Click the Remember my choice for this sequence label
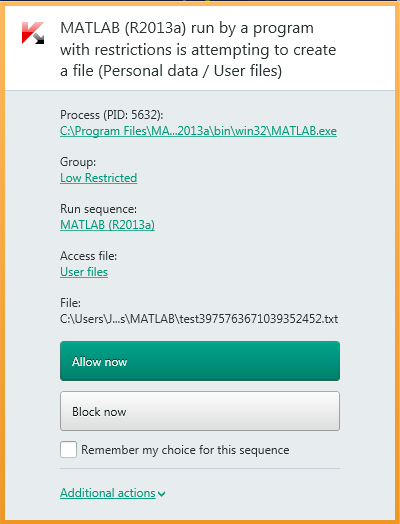The width and height of the screenshot is (400, 524). [185, 450]
